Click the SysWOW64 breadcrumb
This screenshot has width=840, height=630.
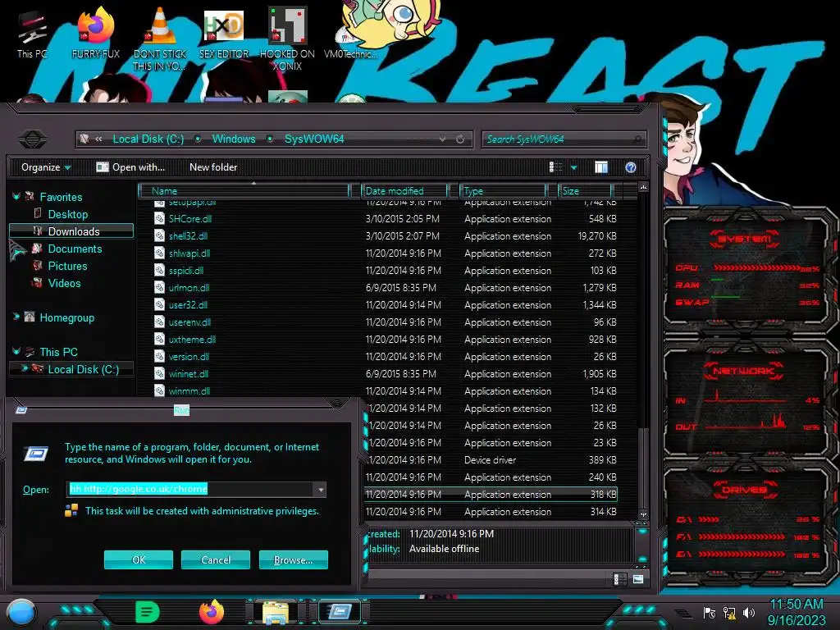coord(314,139)
